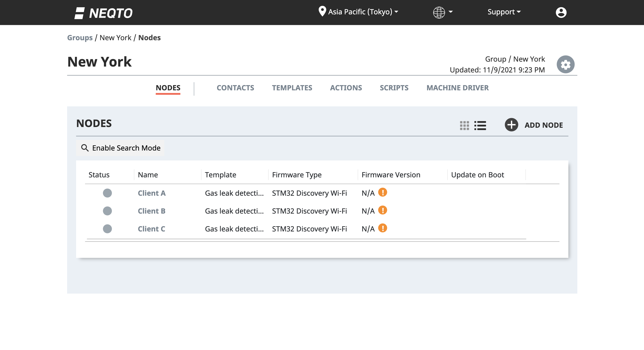Enable Search Mode for nodes
The height and width of the screenshot is (350, 644).
120,147
